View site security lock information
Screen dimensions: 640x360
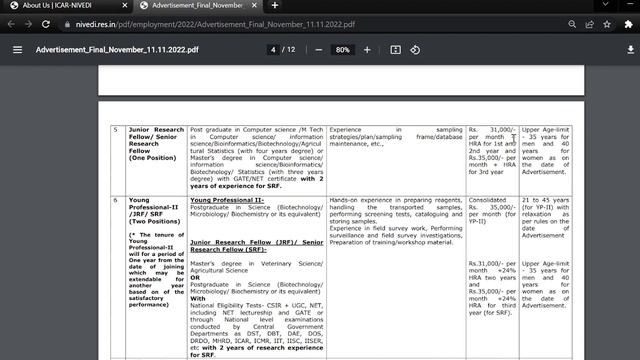point(67,24)
